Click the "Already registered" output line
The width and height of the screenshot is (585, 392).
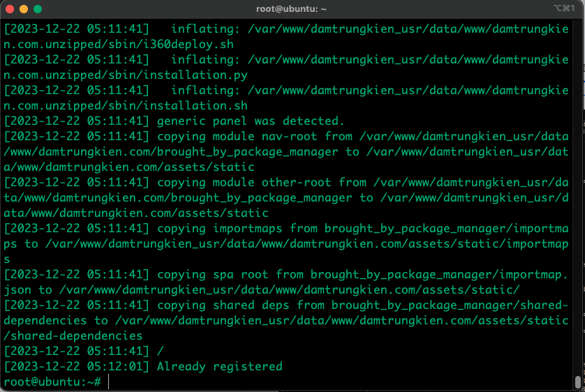(219, 367)
